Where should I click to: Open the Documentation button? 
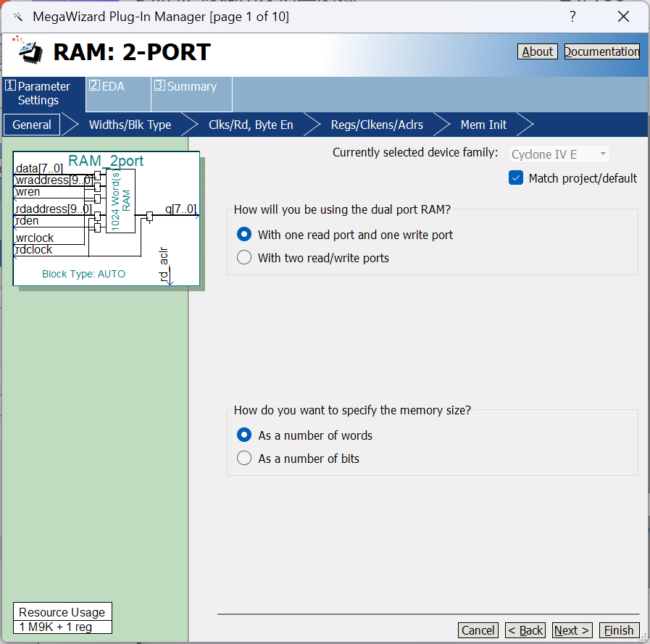click(602, 52)
